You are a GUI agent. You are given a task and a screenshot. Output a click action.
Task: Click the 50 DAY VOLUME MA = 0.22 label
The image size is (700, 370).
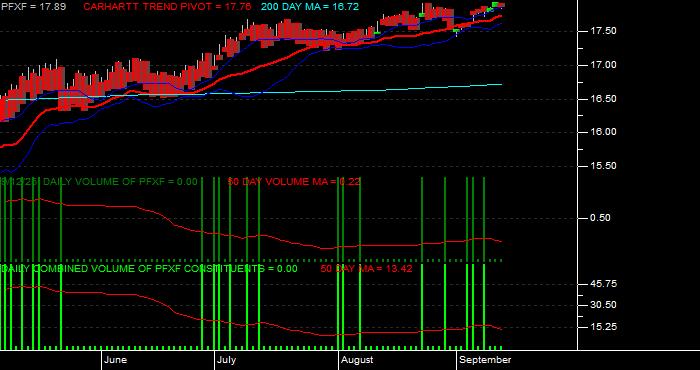pos(294,182)
